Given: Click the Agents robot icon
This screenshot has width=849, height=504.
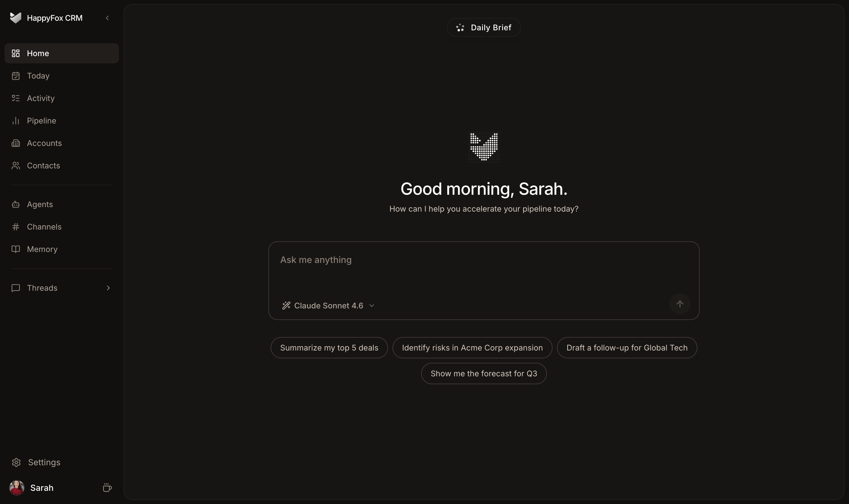Looking at the screenshot, I should click(x=16, y=204).
